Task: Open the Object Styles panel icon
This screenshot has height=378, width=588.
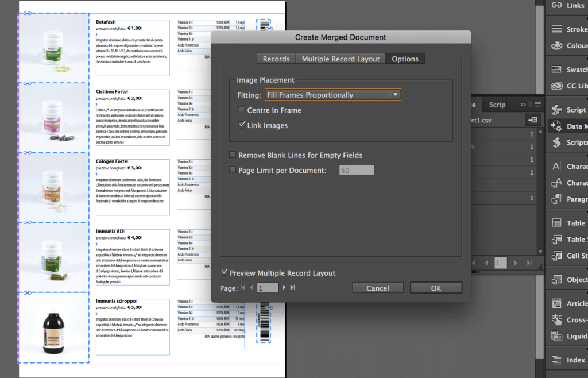Action: tap(556, 279)
